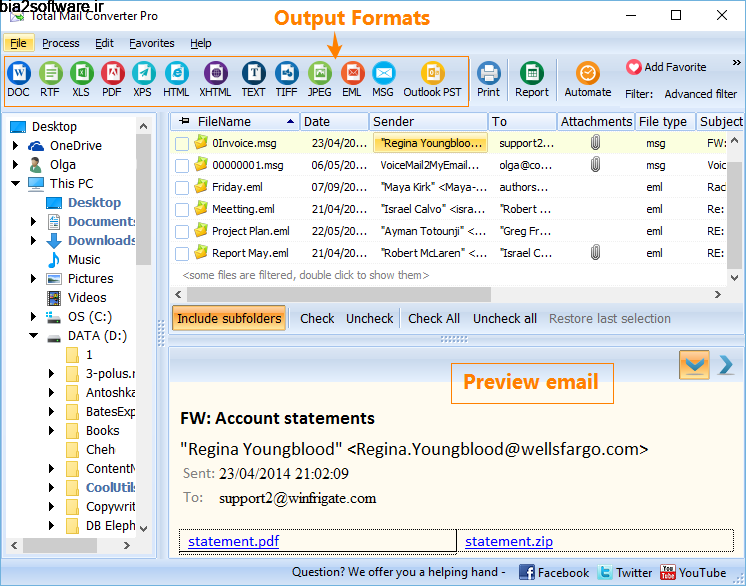
Task: Click attachment paperclip of 0Invoice.msg
Action: tap(595, 142)
